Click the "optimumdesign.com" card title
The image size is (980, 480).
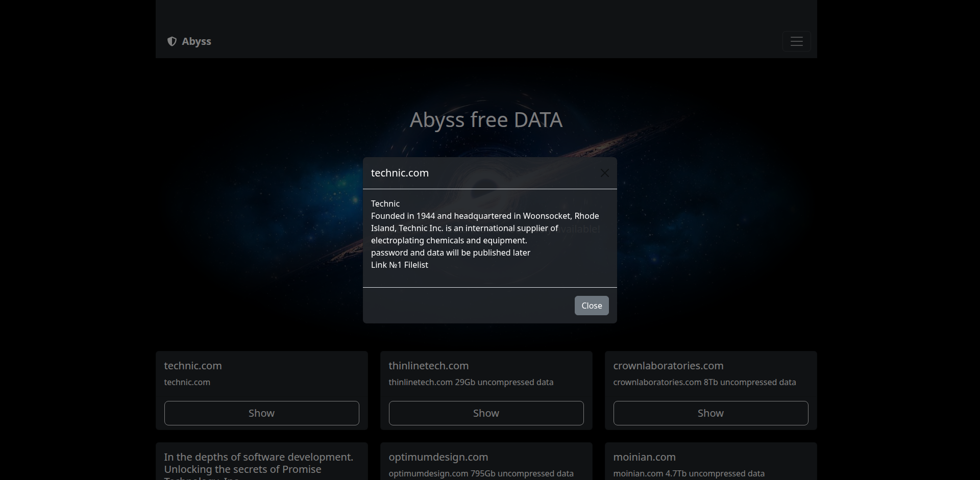click(438, 457)
